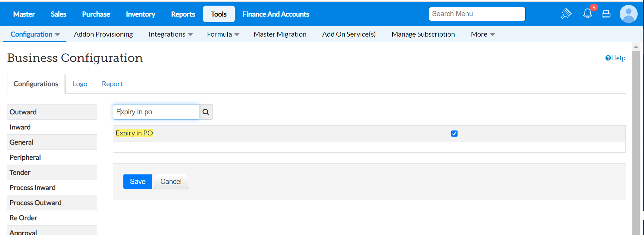This screenshot has width=644, height=235.
Task: Click the paint brush theme icon
Action: pyautogui.click(x=566, y=14)
